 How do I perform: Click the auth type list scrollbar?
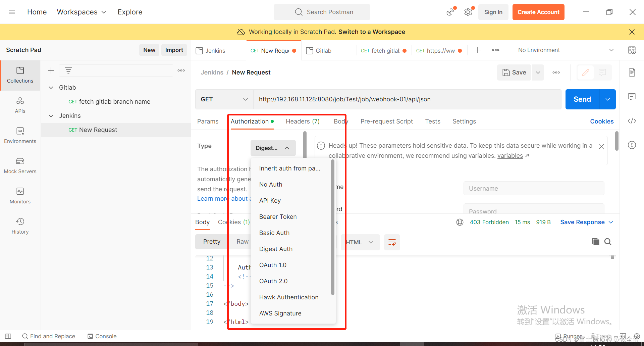point(333,228)
